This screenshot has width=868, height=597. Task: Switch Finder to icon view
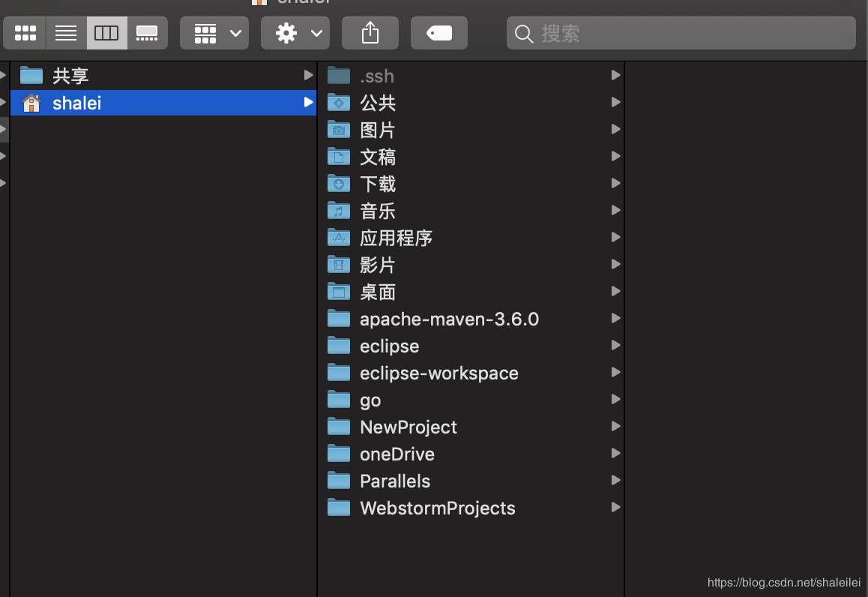pyautogui.click(x=25, y=33)
